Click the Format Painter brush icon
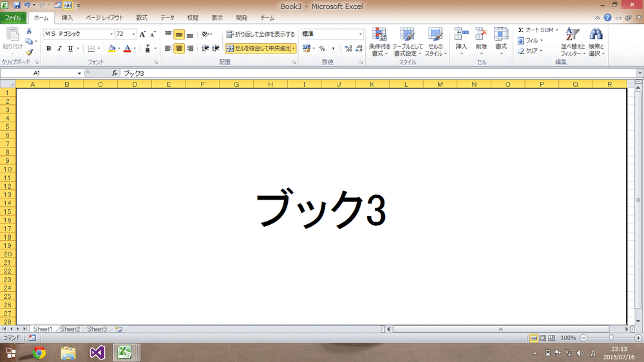The image size is (644, 362). 29,52
